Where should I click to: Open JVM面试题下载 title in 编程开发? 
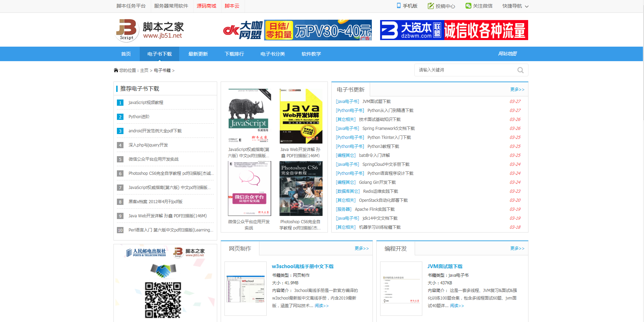tap(445, 266)
